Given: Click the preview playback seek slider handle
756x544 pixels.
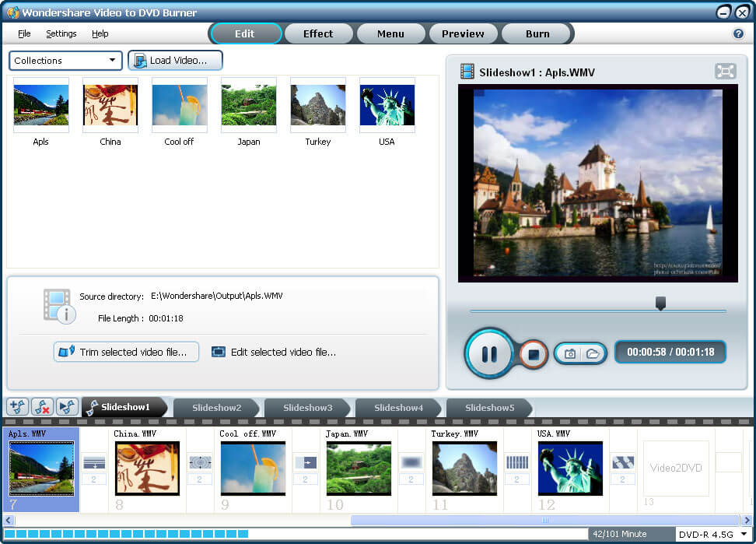Looking at the screenshot, I should coord(660,304).
